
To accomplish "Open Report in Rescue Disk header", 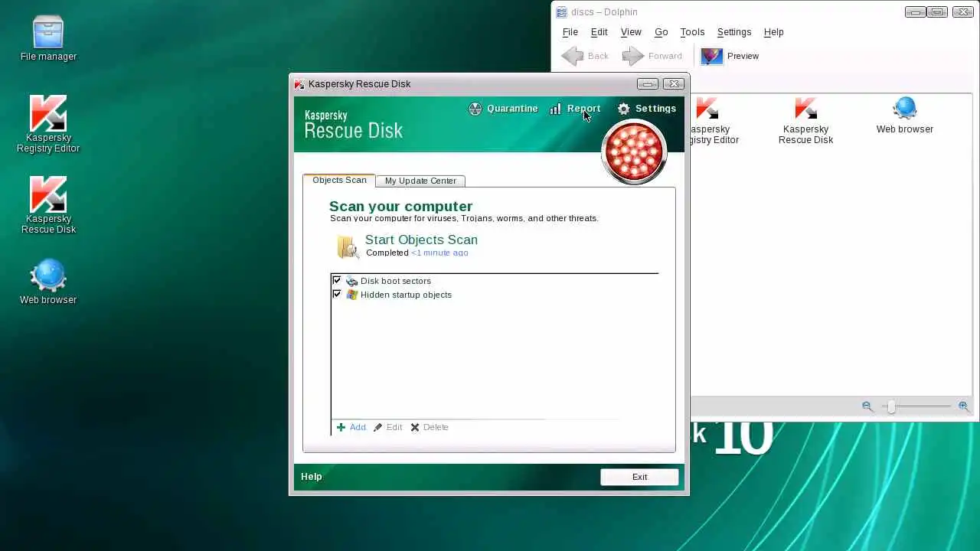I will (x=575, y=109).
